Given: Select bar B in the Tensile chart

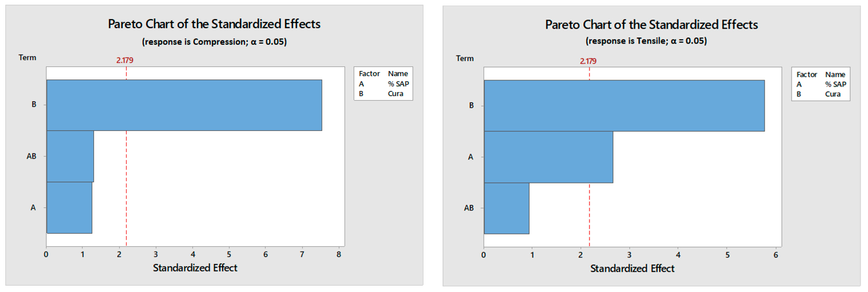Looking at the screenshot, I should pyautogui.click(x=624, y=106).
